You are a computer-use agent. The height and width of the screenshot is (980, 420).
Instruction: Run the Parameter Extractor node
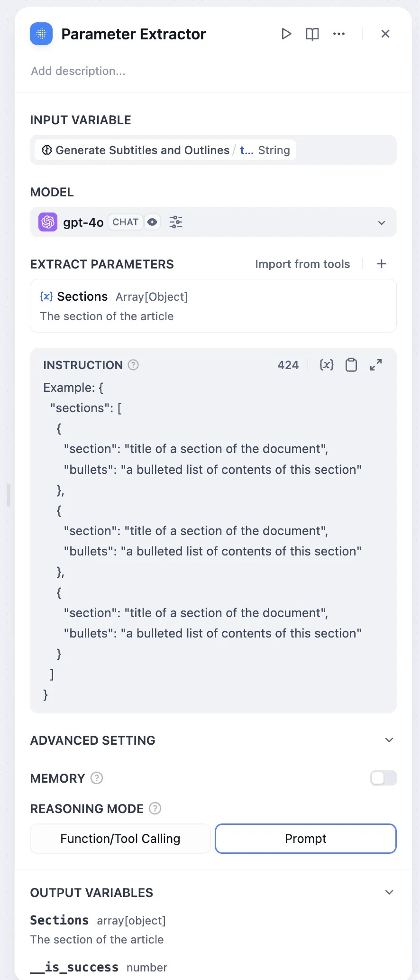click(x=286, y=34)
